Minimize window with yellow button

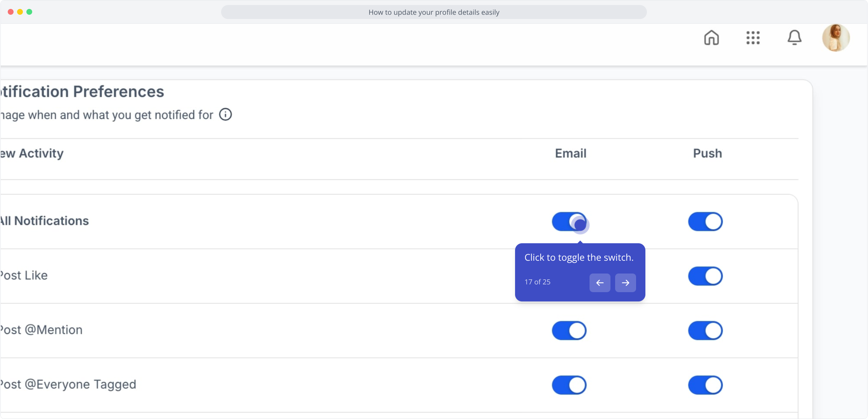pyautogui.click(x=20, y=12)
